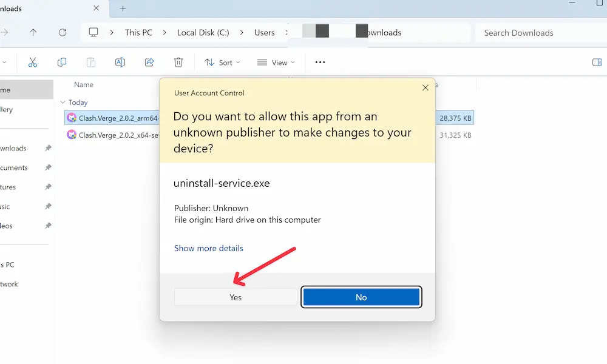607x364 pixels.
Task: Click the chevron after Local Disk (C:)
Action: click(x=242, y=33)
